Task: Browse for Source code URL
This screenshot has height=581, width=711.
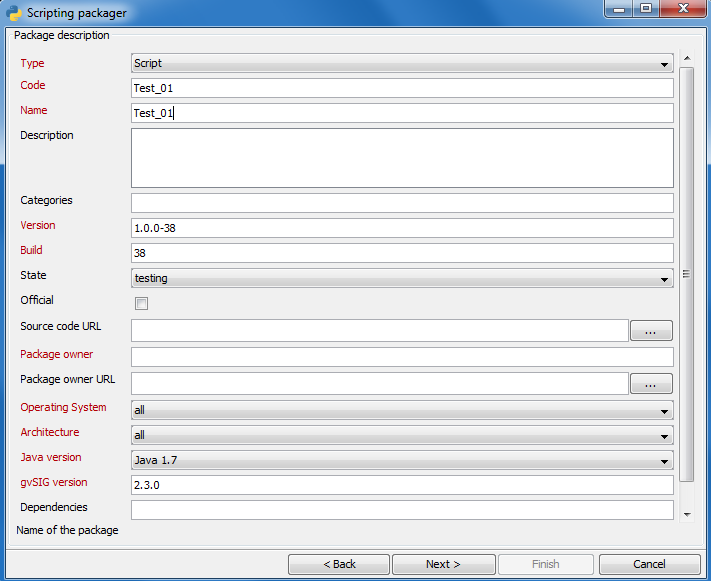Action: [x=650, y=331]
